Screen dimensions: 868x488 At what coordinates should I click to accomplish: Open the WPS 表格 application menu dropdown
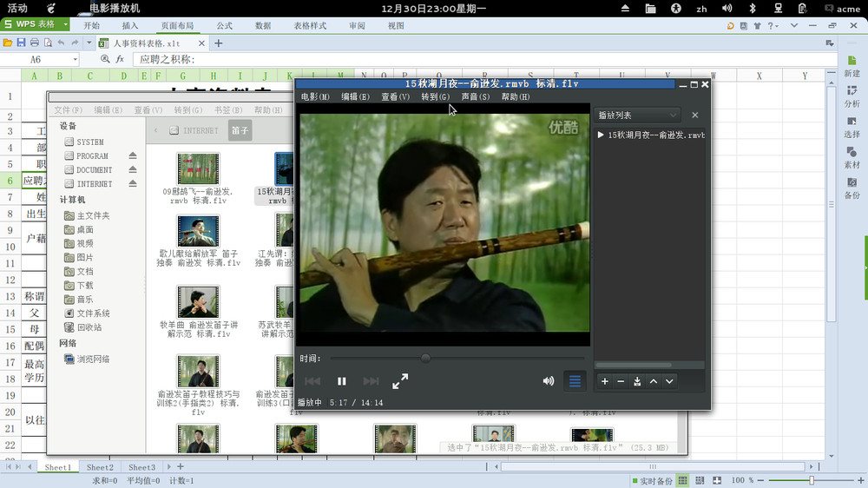point(65,24)
